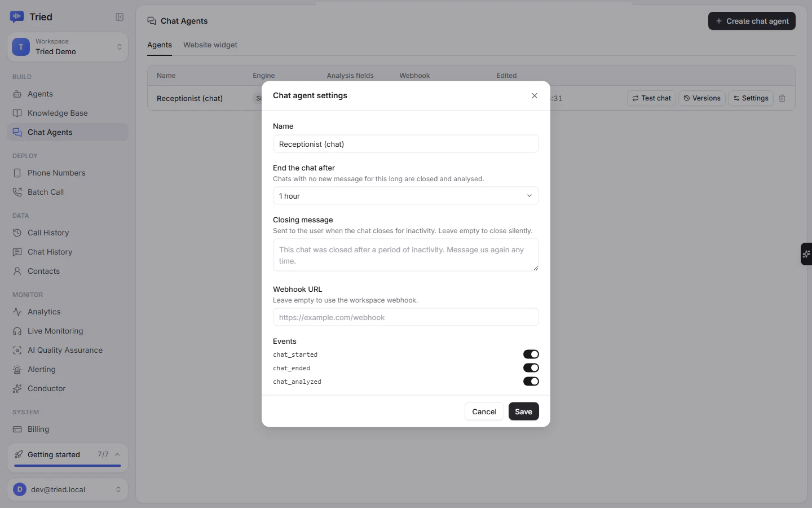Image resolution: width=812 pixels, height=508 pixels.
Task: Click the Alerting siren icon
Action: pos(17,370)
